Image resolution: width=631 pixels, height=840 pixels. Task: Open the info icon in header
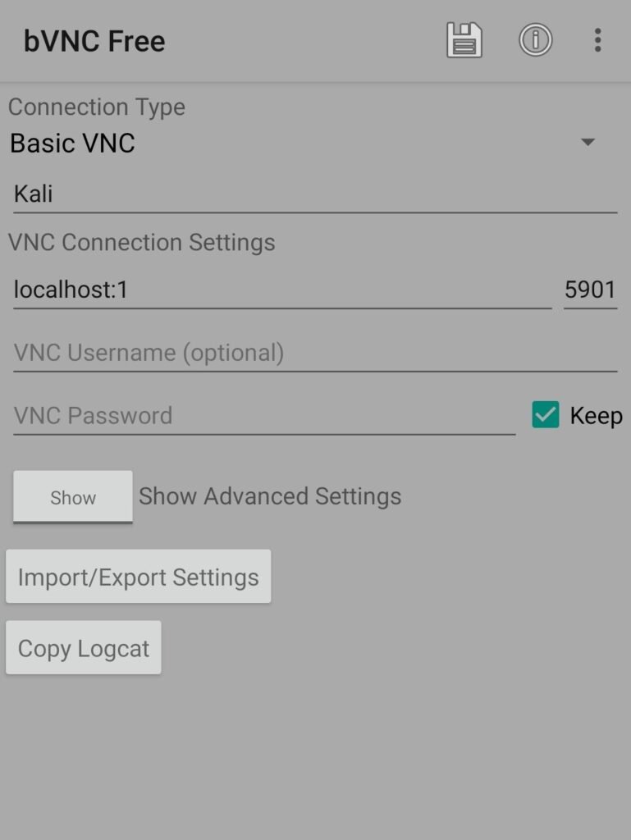click(535, 40)
